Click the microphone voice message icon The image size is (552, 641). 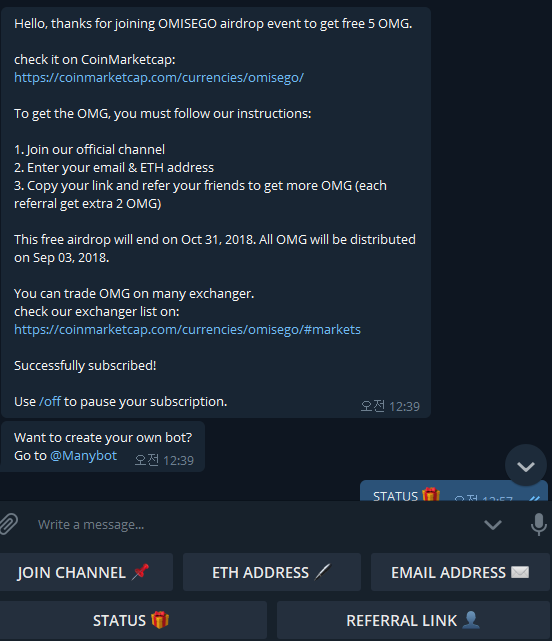click(539, 524)
